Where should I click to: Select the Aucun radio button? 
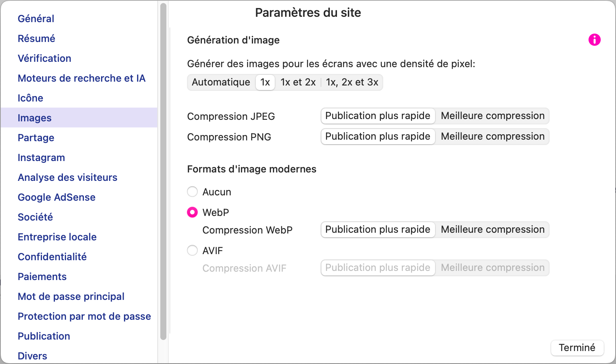coord(192,192)
